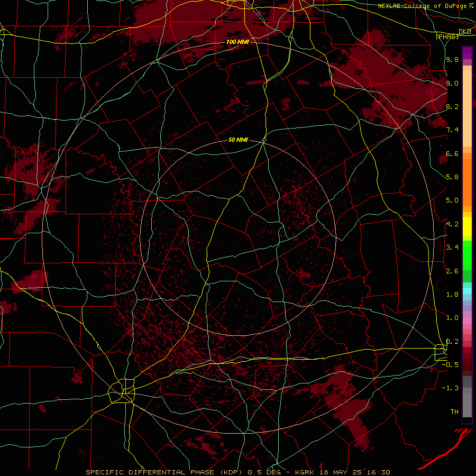Click the 0.2 scale value
Screen dimensions: 476x476
click(x=452, y=341)
